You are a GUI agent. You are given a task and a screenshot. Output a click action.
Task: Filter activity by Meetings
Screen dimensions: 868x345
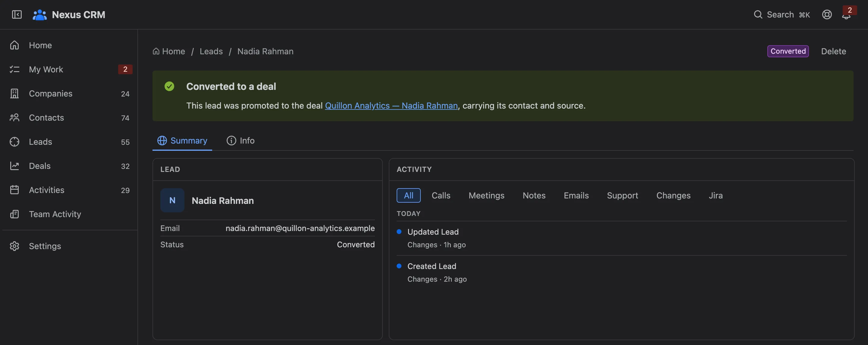[x=486, y=195]
